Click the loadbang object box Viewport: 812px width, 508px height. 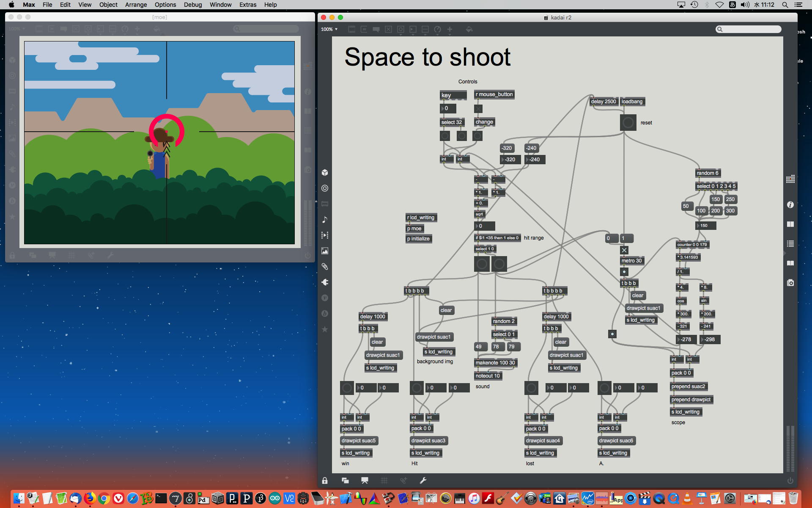pyautogui.click(x=632, y=102)
